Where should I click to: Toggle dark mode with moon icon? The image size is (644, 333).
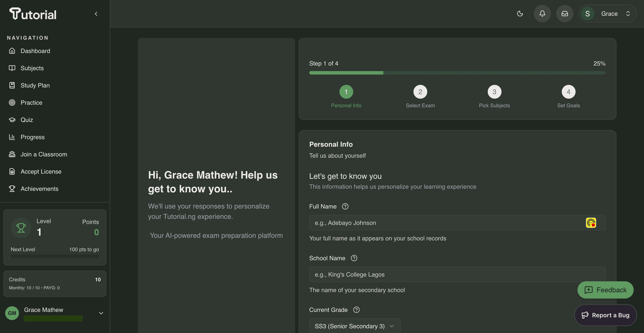(520, 14)
